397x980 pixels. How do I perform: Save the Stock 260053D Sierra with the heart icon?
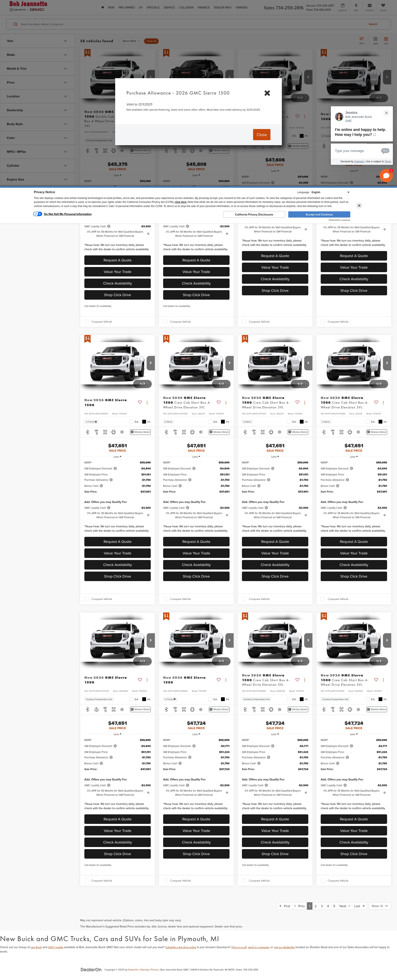297,680
